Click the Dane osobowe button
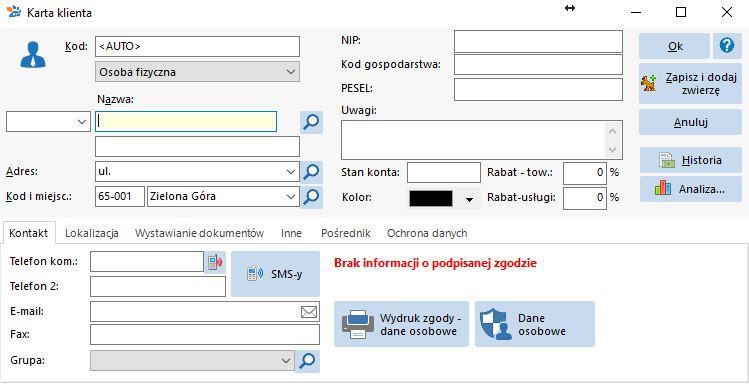This screenshot has width=749, height=389. tap(535, 324)
